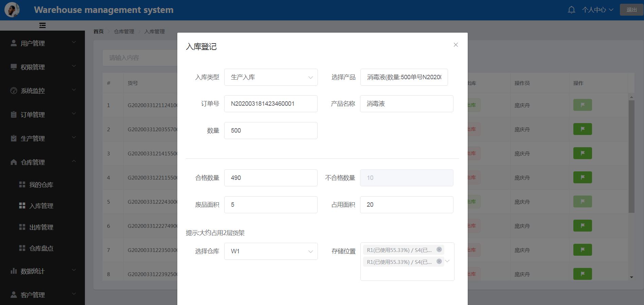Viewport: 644px width, 305px height.
Task: Expand the 生产管理 menu
Action: (x=74, y=137)
